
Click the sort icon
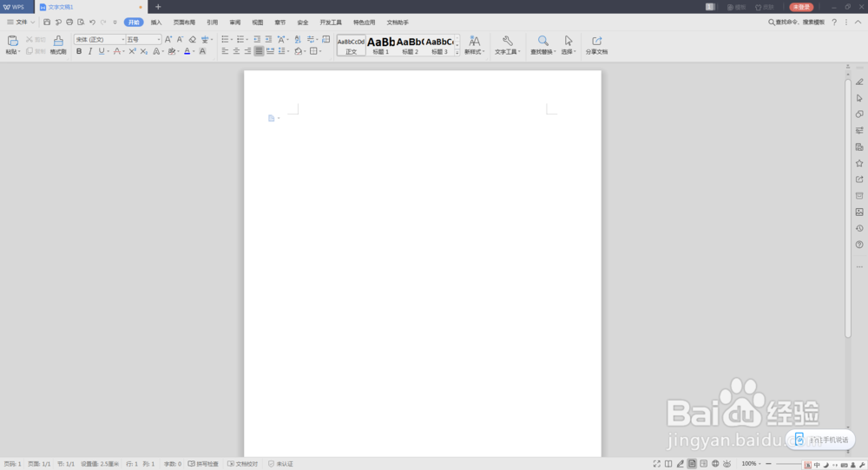tap(297, 39)
